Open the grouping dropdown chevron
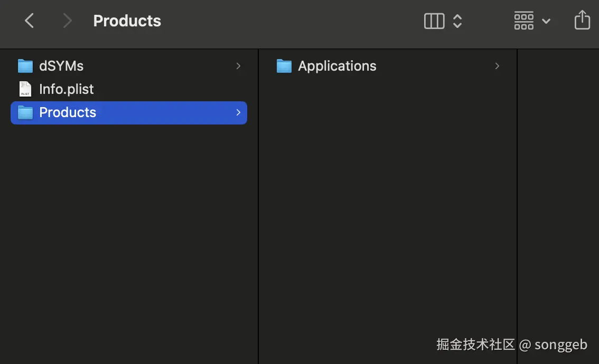 point(546,21)
